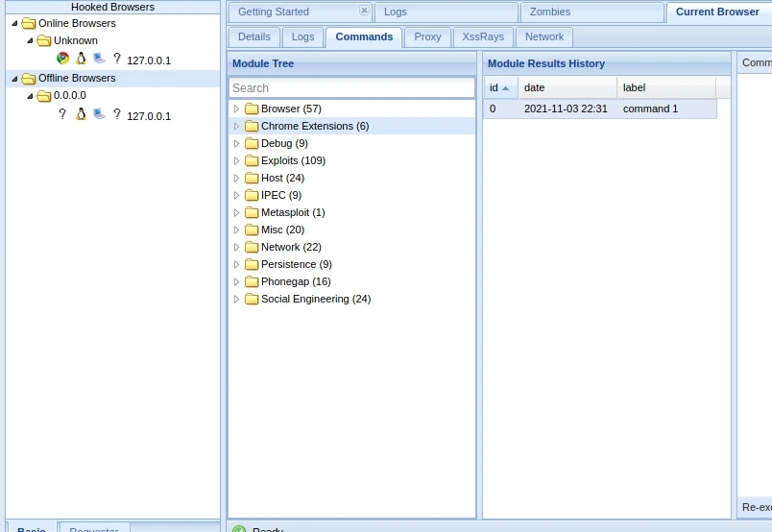
Task: Expand the Misc (20) module category
Action: coord(236,230)
